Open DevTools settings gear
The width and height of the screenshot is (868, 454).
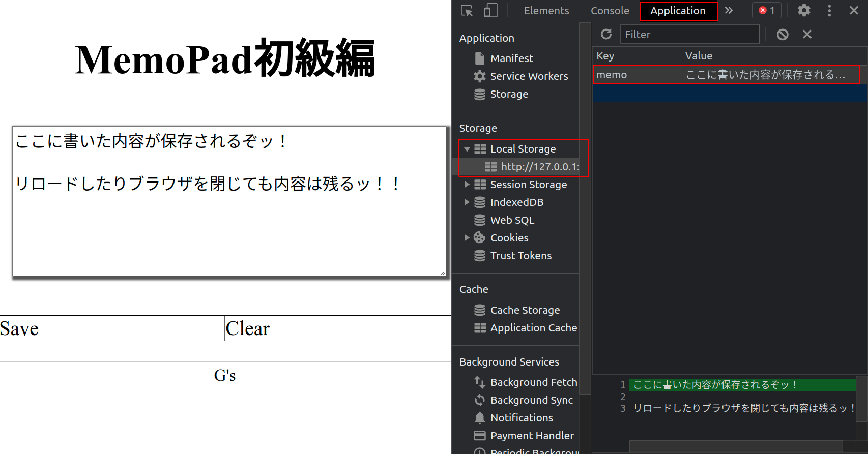point(804,11)
